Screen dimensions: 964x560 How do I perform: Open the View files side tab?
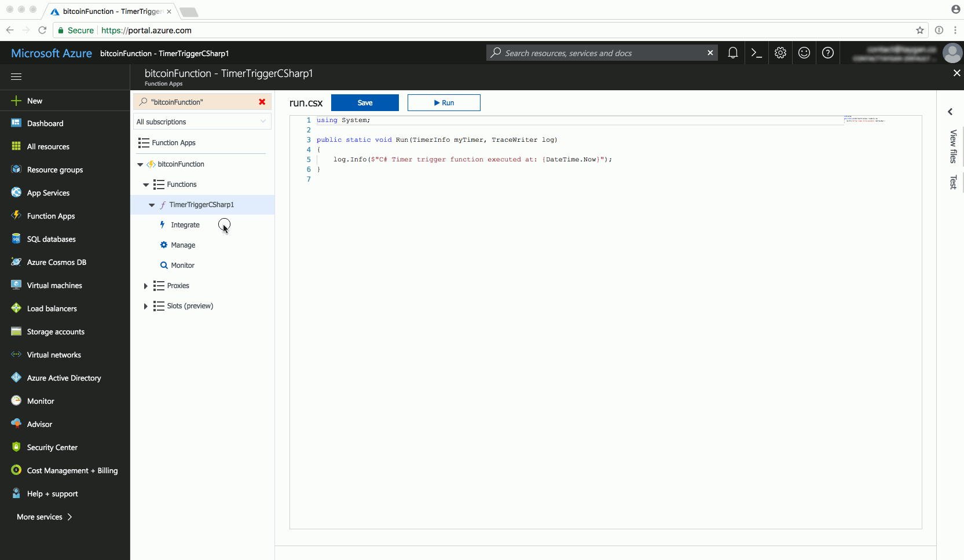953,146
